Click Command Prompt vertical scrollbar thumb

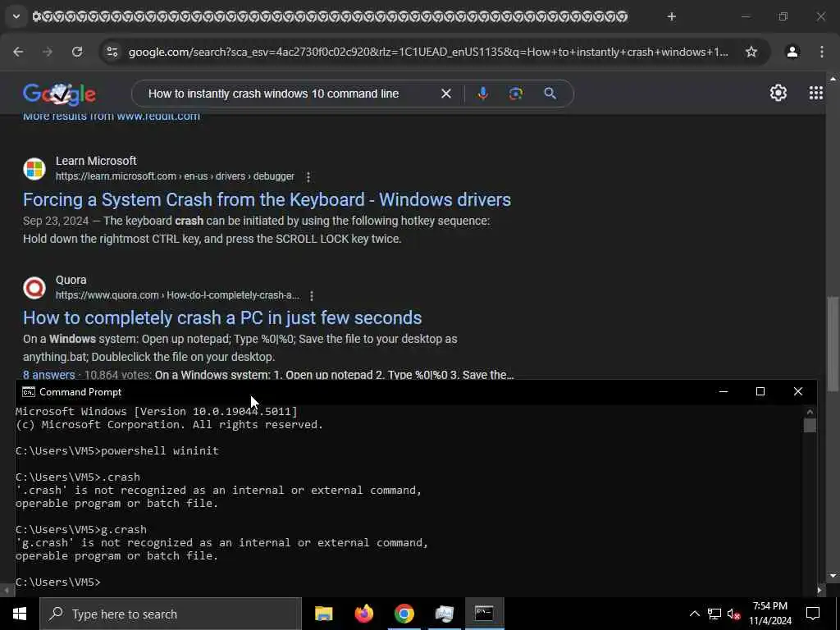point(810,426)
